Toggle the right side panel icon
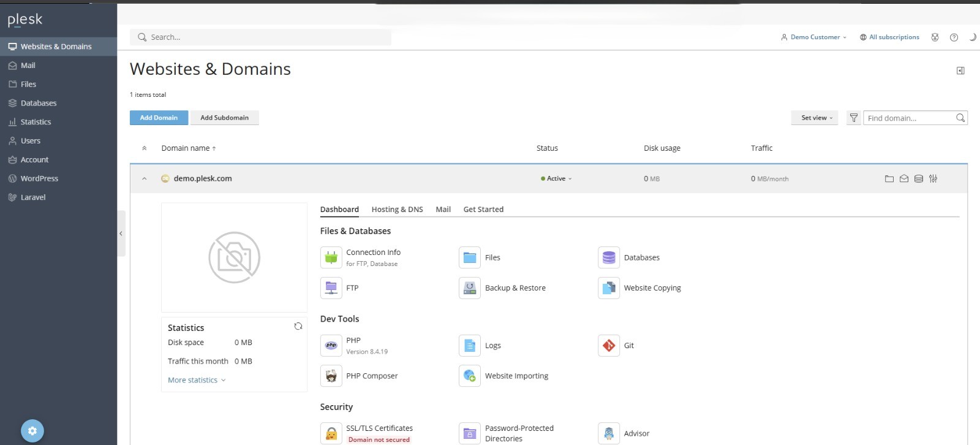 click(960, 70)
